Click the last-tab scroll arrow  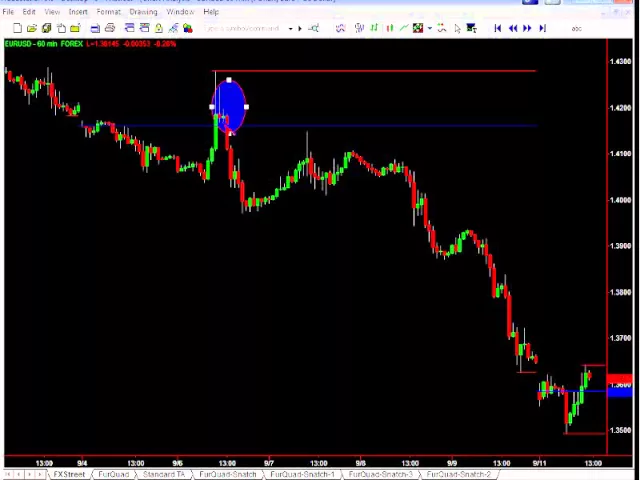point(40,474)
